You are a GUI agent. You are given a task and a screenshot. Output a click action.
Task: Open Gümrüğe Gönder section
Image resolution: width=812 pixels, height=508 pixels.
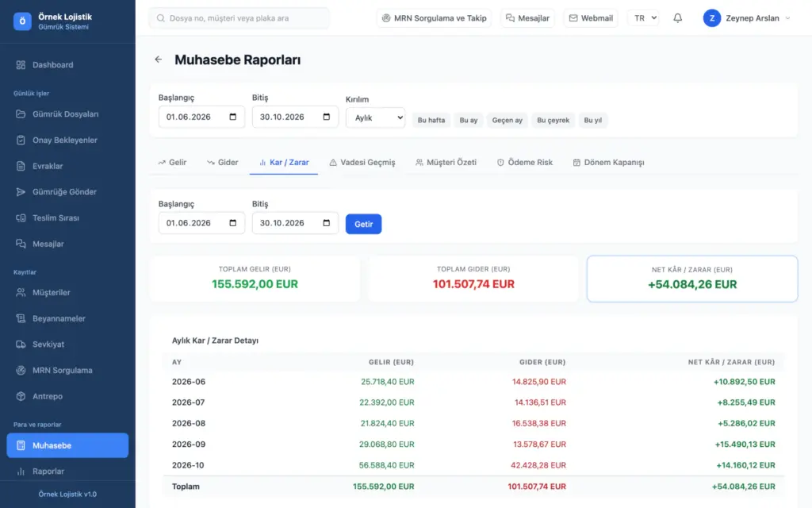point(67,192)
